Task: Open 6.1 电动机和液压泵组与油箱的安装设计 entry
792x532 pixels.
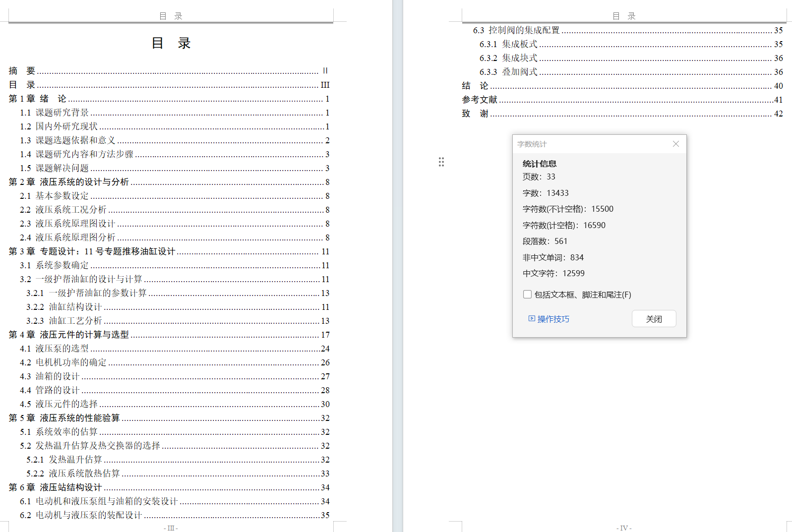Action: pos(175,501)
